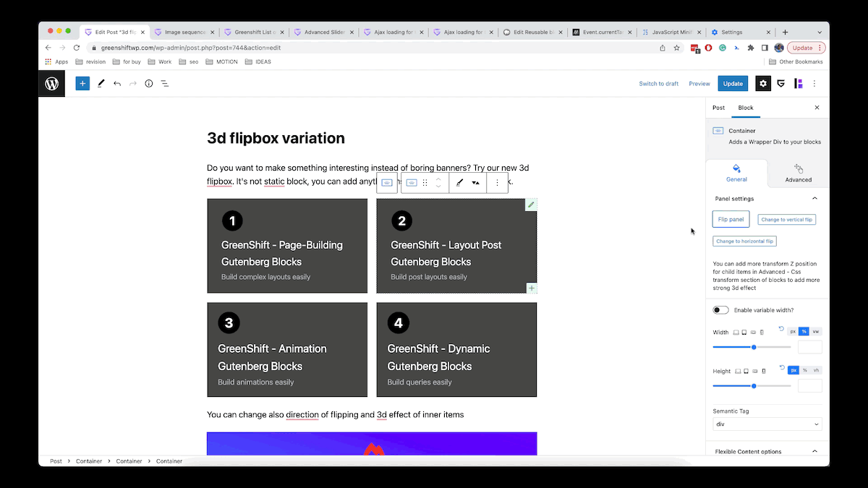
Task: Select the pencil editing mode tool
Action: [x=101, y=83]
